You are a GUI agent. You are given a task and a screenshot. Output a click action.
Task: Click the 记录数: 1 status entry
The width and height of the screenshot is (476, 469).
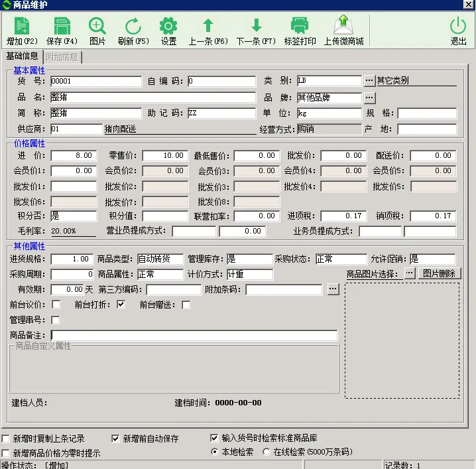[x=402, y=465]
